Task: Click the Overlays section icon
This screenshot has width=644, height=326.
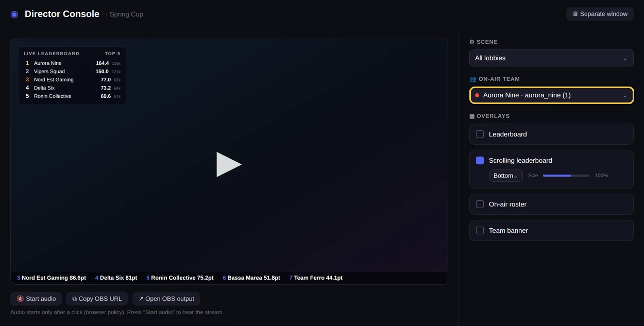Action: [472, 116]
